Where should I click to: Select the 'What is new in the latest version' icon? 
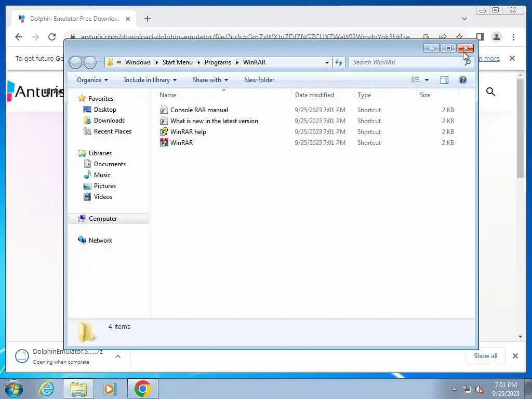tap(164, 121)
